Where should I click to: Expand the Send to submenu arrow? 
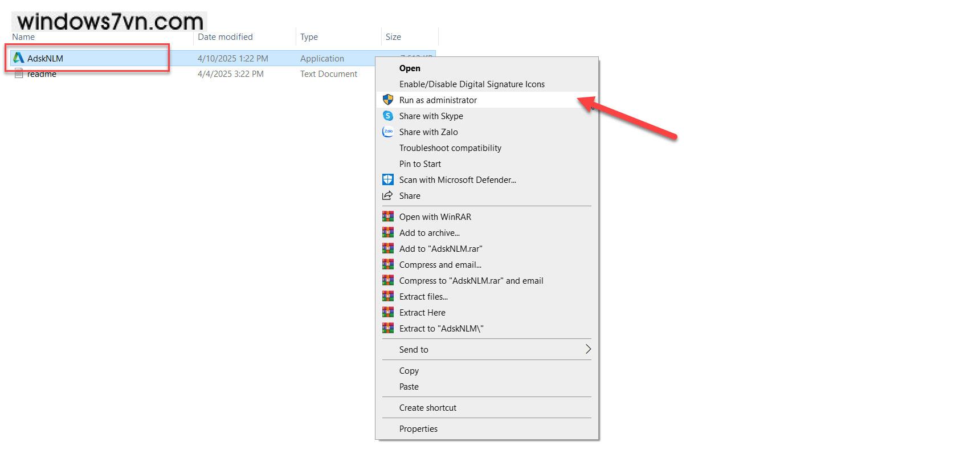588,349
